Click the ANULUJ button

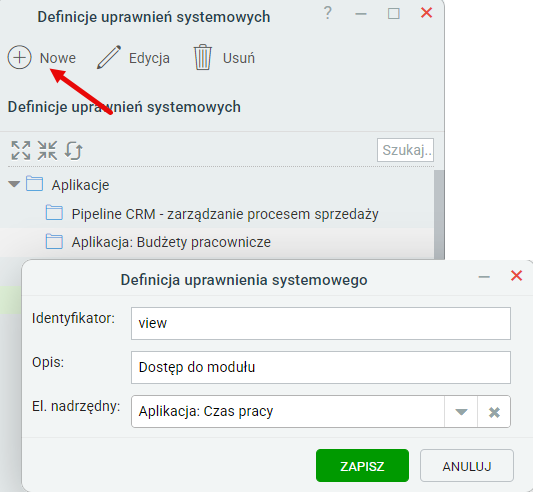[467, 465]
